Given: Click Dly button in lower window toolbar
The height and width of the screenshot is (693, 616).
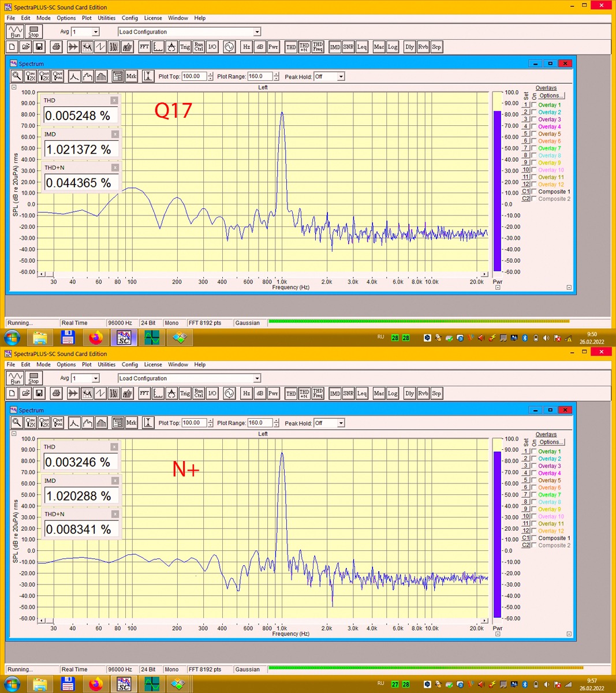Looking at the screenshot, I should tap(409, 393).
